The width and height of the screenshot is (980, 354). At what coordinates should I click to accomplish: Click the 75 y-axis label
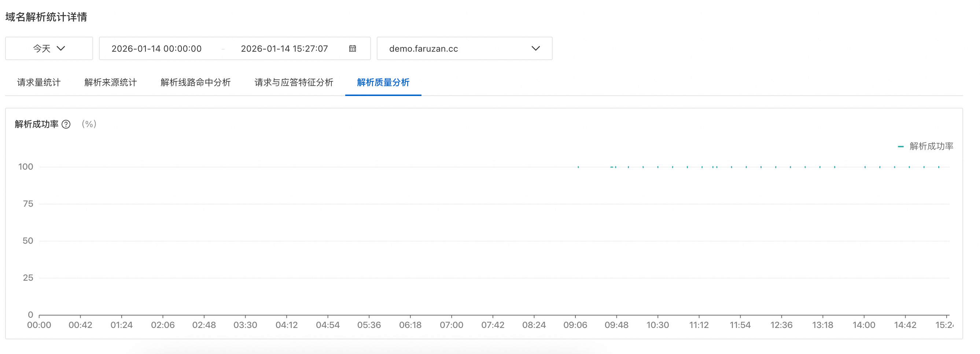[28, 204]
